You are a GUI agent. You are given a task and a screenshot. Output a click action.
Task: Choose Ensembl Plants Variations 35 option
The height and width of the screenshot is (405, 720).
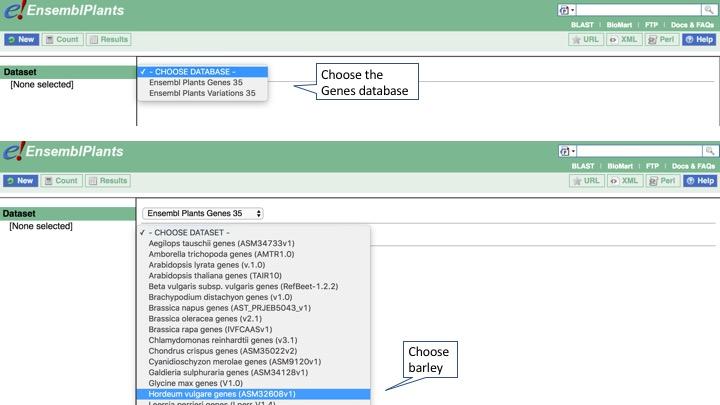pyautogui.click(x=202, y=93)
